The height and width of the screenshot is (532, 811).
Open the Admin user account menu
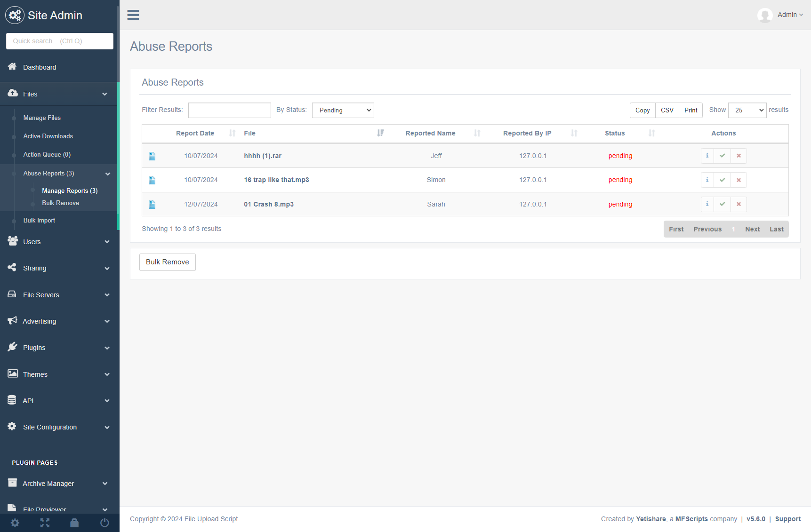(x=787, y=15)
